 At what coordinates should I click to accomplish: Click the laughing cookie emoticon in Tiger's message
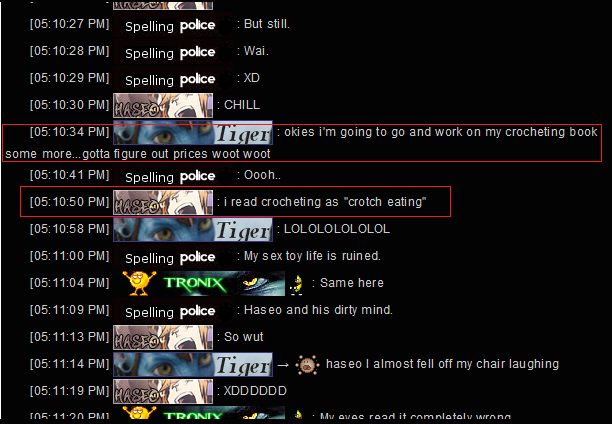[x=308, y=365]
